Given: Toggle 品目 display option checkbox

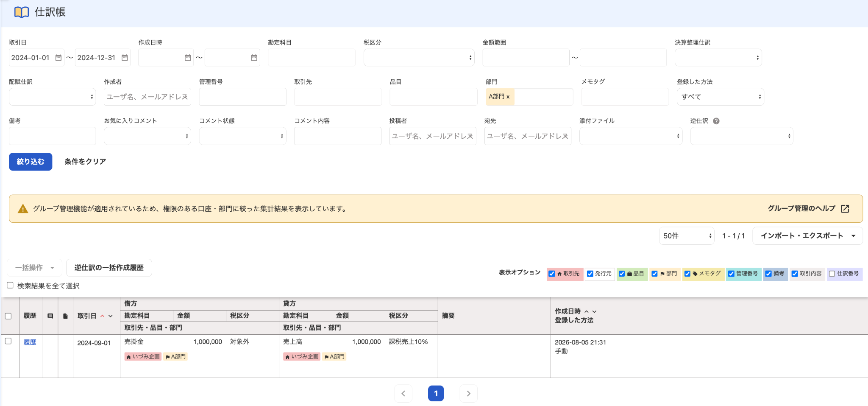Looking at the screenshot, I should (x=622, y=274).
